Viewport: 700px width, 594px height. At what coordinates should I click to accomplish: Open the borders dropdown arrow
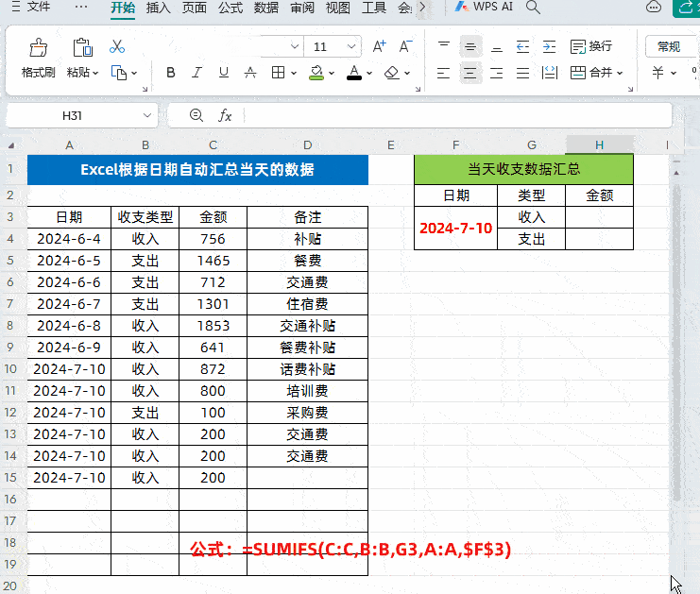point(293,73)
